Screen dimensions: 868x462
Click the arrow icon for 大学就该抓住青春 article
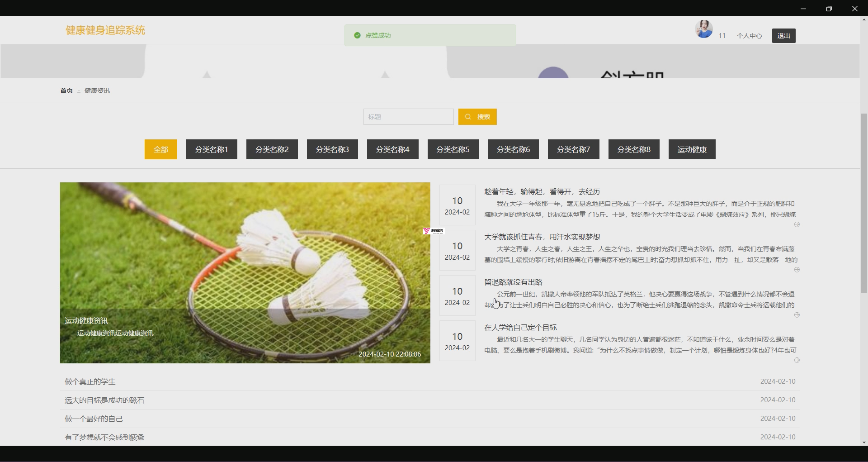[x=797, y=270]
